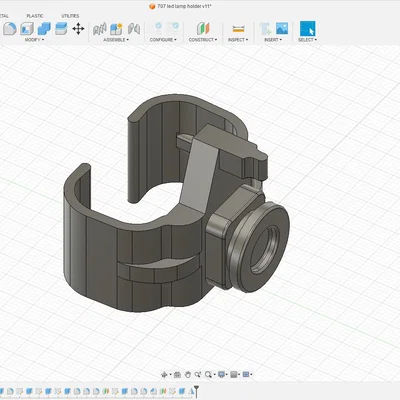
Task: Open the Joint tool left of New Component
Action: 99,29
